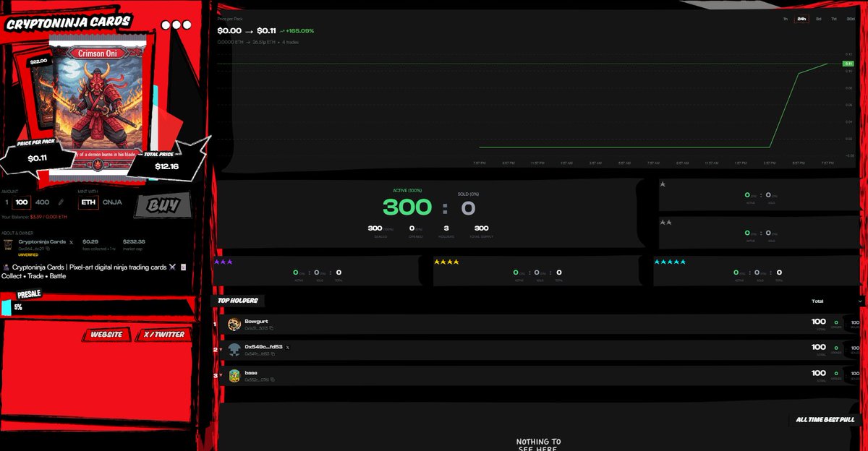Open the Cryptoninja Cards owner name link
868x451 pixels.
tap(43, 241)
